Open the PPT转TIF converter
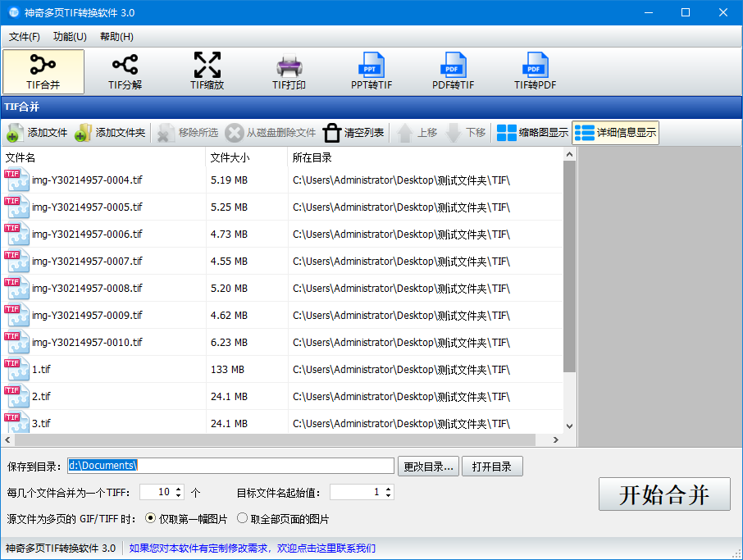Screen dimensions: 743x560 tap(371, 71)
